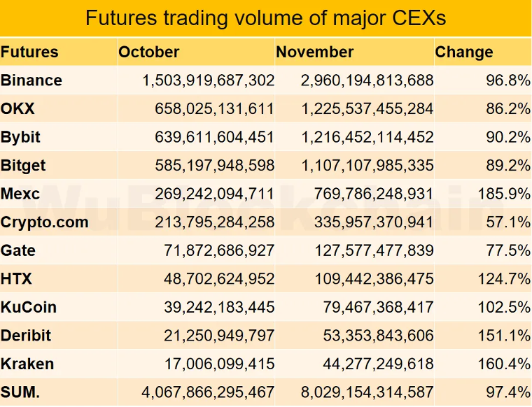Select the Change column header
This screenshot has height=407, width=532.
pyautogui.click(x=464, y=52)
